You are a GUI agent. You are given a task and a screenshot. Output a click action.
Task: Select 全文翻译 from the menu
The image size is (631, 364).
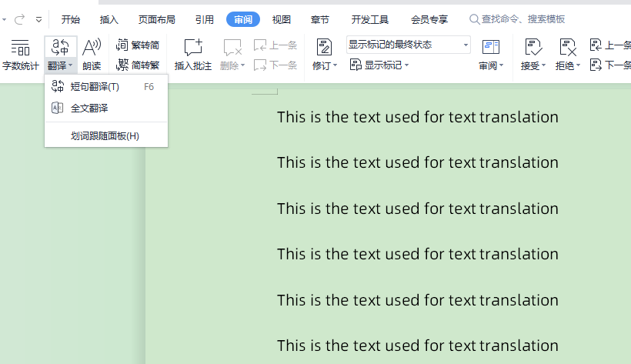[x=106, y=108]
